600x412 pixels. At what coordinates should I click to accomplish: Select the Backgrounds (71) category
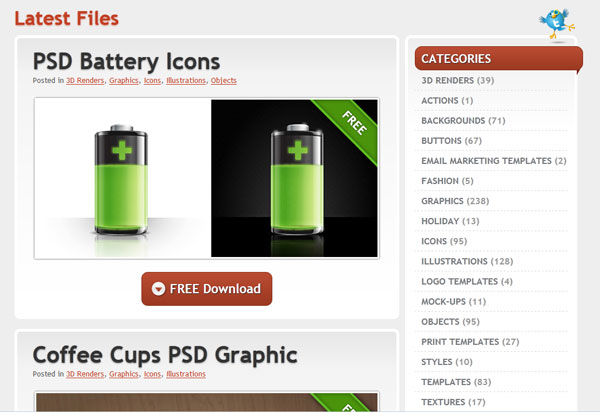tap(463, 121)
